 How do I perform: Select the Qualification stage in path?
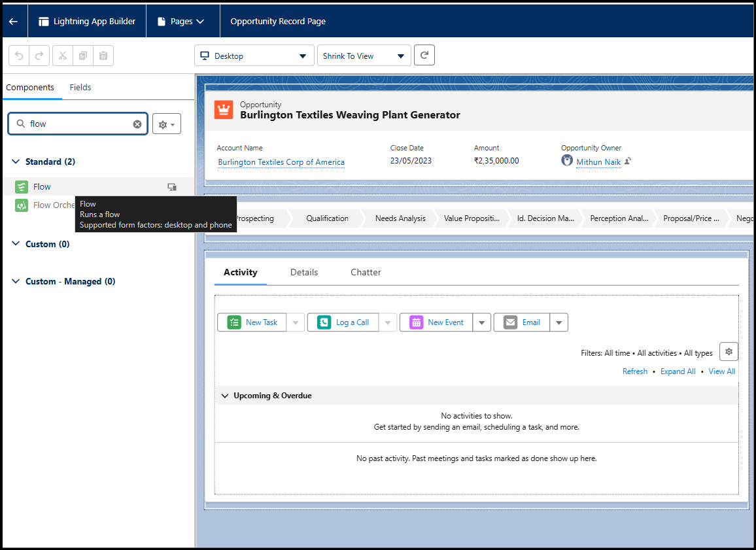tap(327, 218)
